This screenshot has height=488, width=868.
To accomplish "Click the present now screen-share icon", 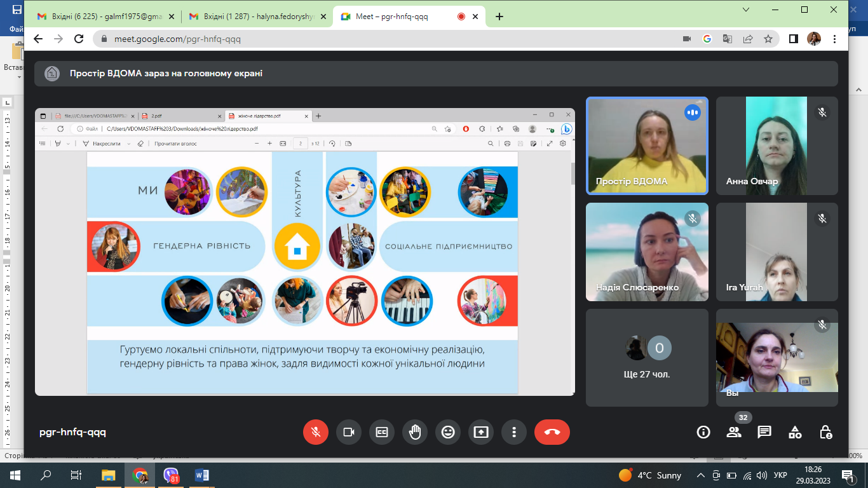I will (x=481, y=432).
